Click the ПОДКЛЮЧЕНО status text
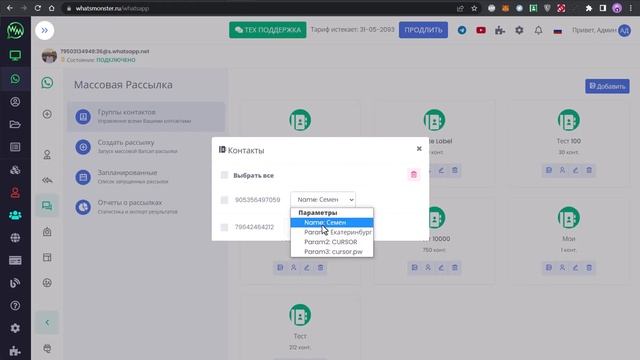640x360 pixels. [116, 60]
